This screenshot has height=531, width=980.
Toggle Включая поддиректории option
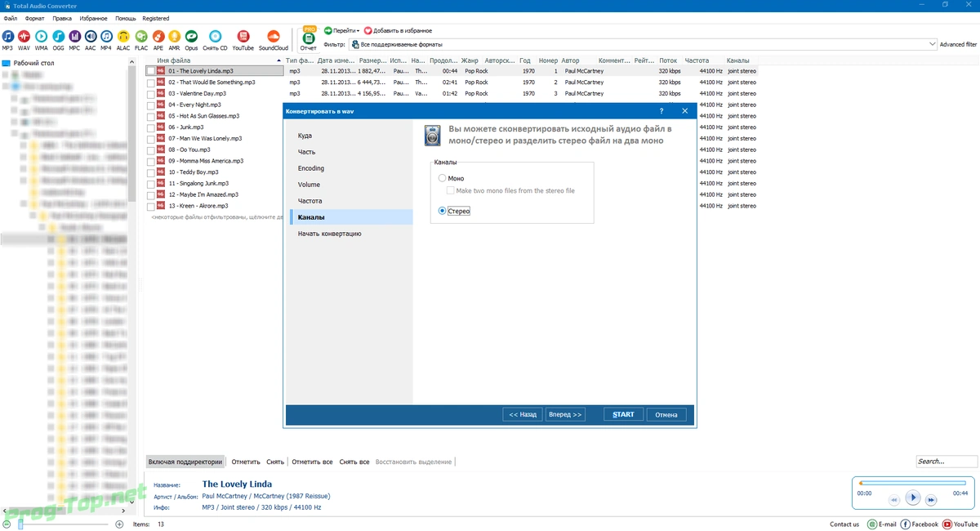[x=185, y=462]
